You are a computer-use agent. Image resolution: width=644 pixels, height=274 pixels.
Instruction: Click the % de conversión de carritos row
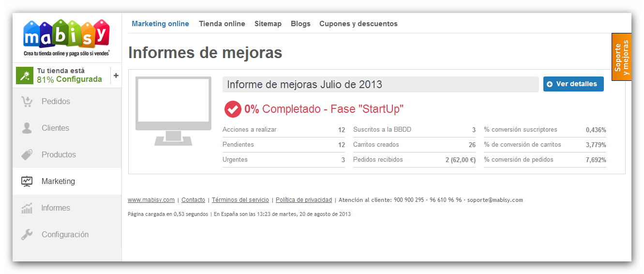click(x=545, y=145)
